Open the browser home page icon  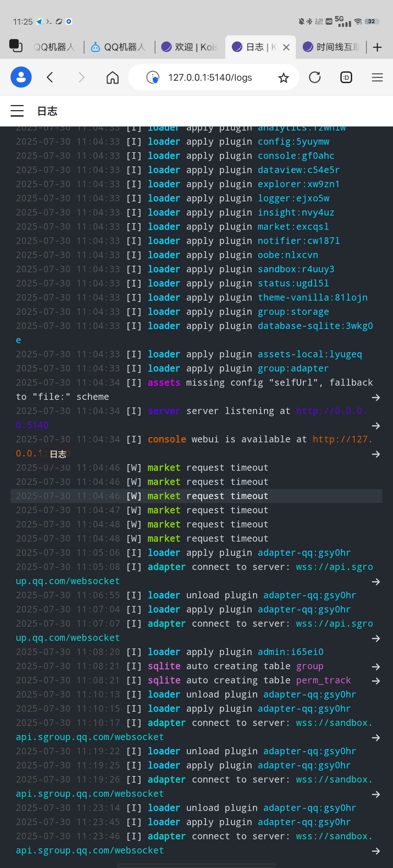click(112, 77)
